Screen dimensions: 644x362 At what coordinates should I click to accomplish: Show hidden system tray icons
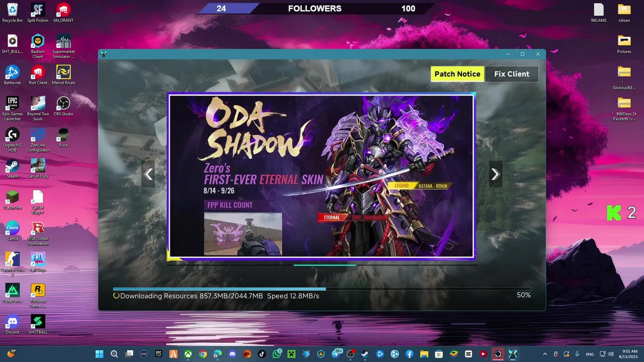point(544,354)
